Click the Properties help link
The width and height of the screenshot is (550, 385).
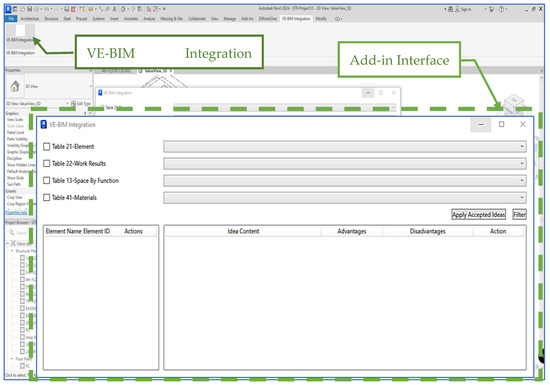16,212
